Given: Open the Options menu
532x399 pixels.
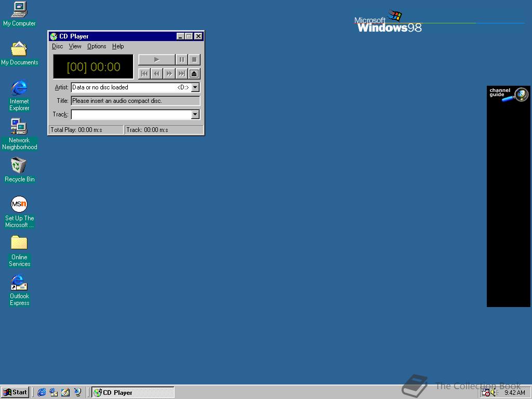Looking at the screenshot, I should click(97, 46).
